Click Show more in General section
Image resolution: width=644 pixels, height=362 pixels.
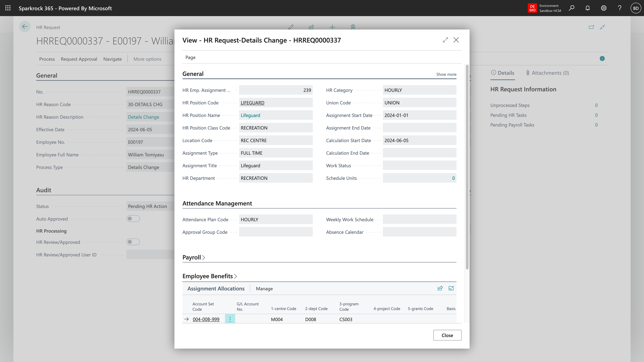pos(446,74)
